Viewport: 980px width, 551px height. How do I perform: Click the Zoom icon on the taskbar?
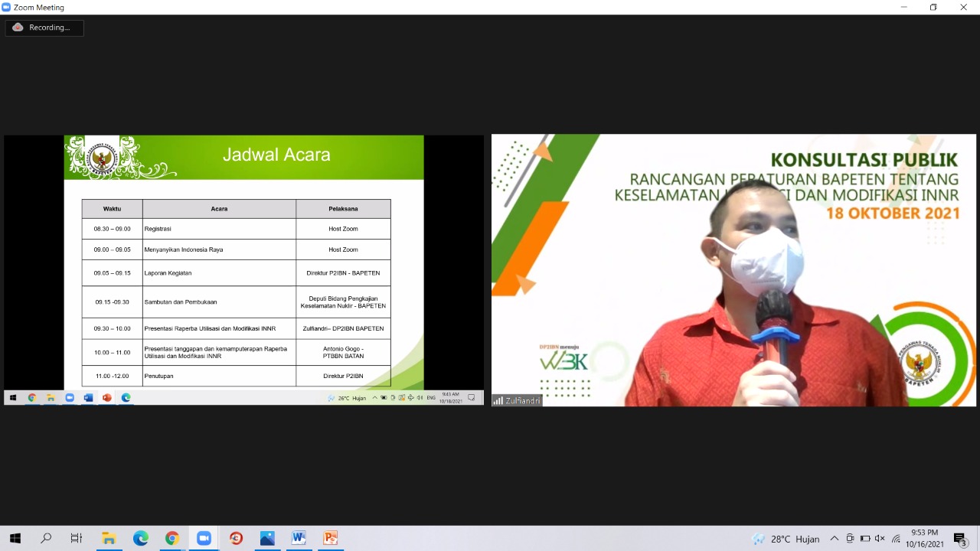tap(204, 539)
